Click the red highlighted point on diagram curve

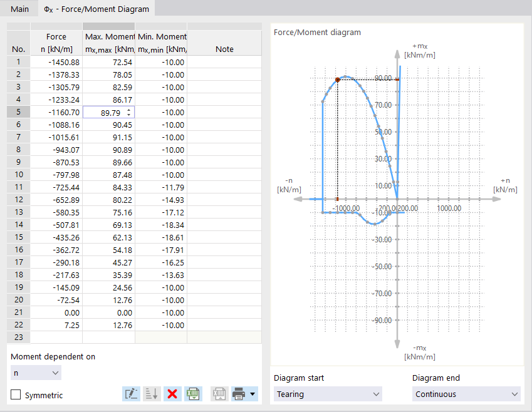coord(337,80)
